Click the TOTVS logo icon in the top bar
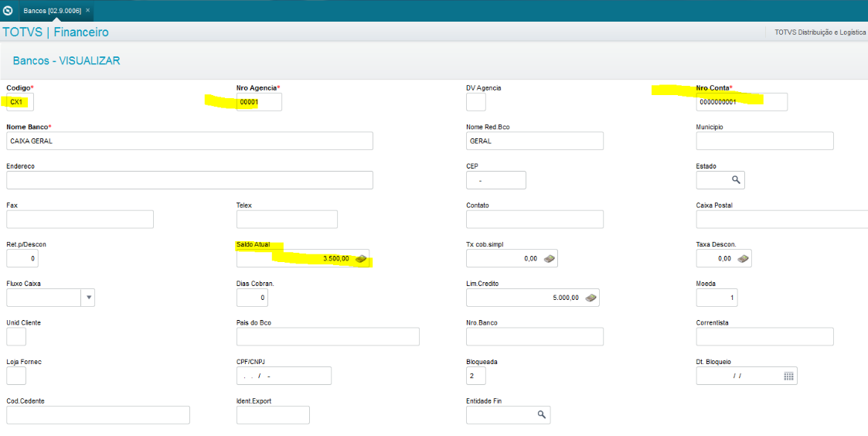Screen dimensions: 868x436 pos(8,11)
